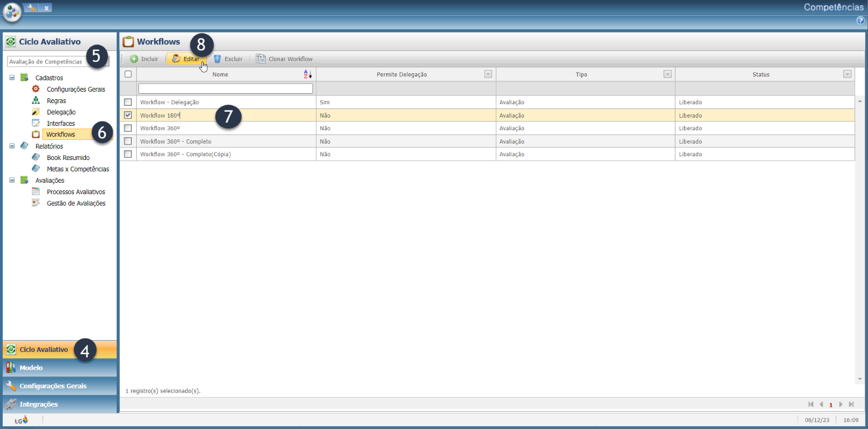Switch to the Ciclo Avaliativo section tab
The height and width of the screenshot is (429, 868).
(x=60, y=350)
